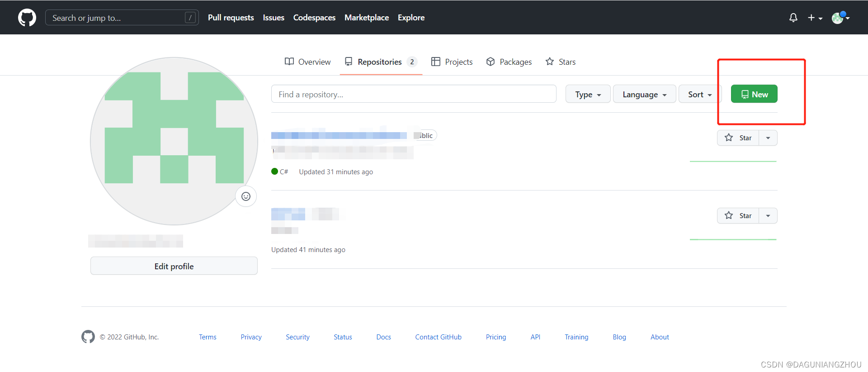868x372 pixels.
Task: Open the plus create-new menu
Action: click(x=815, y=18)
